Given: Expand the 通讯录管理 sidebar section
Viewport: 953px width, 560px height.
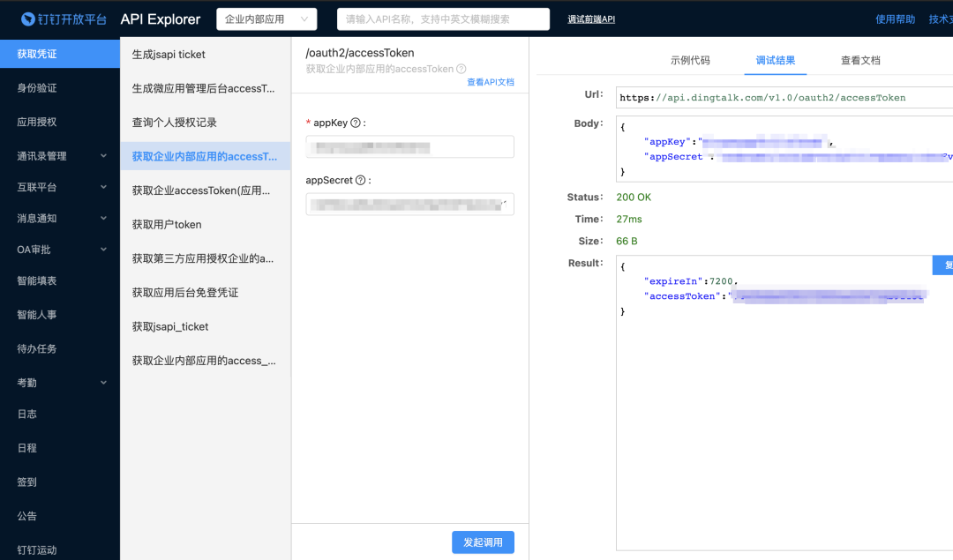Looking at the screenshot, I should click(x=103, y=156).
